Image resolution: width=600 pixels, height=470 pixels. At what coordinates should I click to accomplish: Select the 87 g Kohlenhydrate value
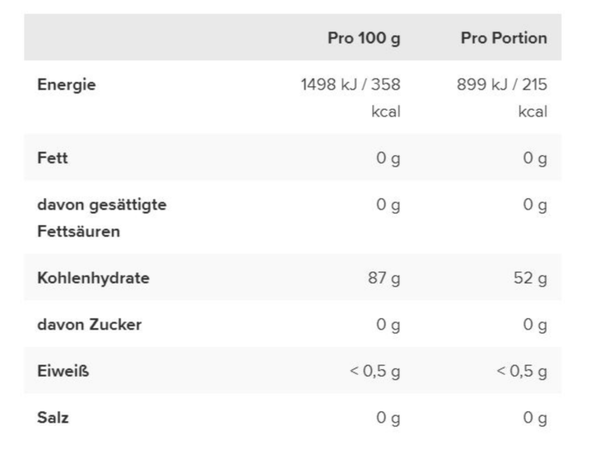(384, 278)
